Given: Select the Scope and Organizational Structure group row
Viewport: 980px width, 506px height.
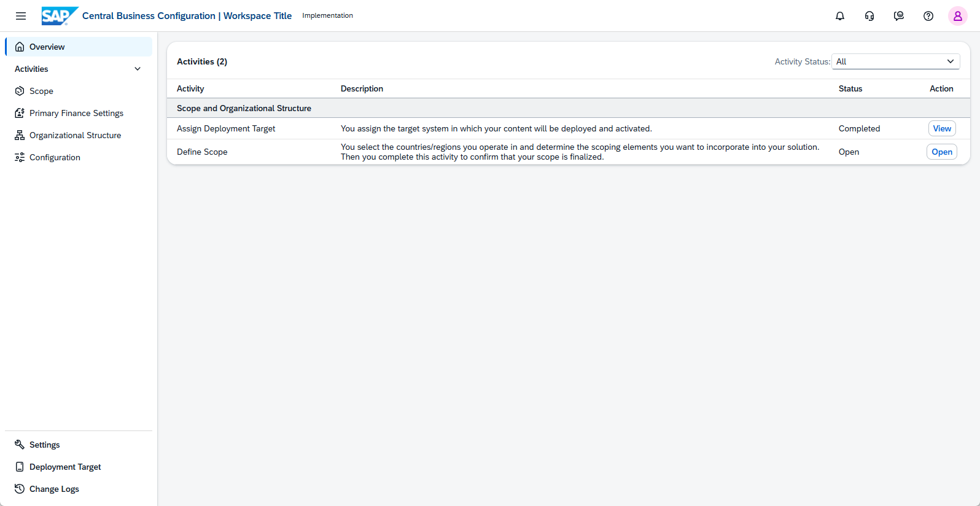Looking at the screenshot, I should pos(569,108).
